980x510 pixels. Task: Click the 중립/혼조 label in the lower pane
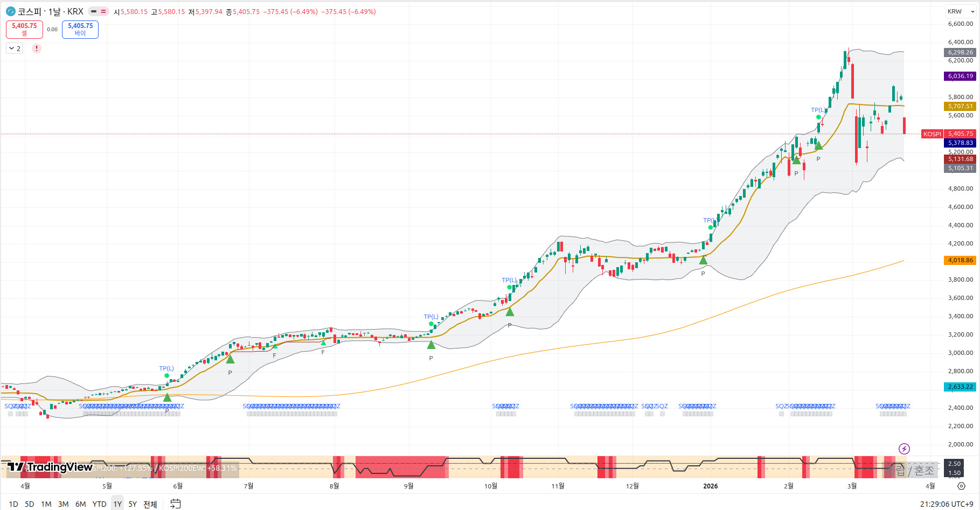click(911, 471)
